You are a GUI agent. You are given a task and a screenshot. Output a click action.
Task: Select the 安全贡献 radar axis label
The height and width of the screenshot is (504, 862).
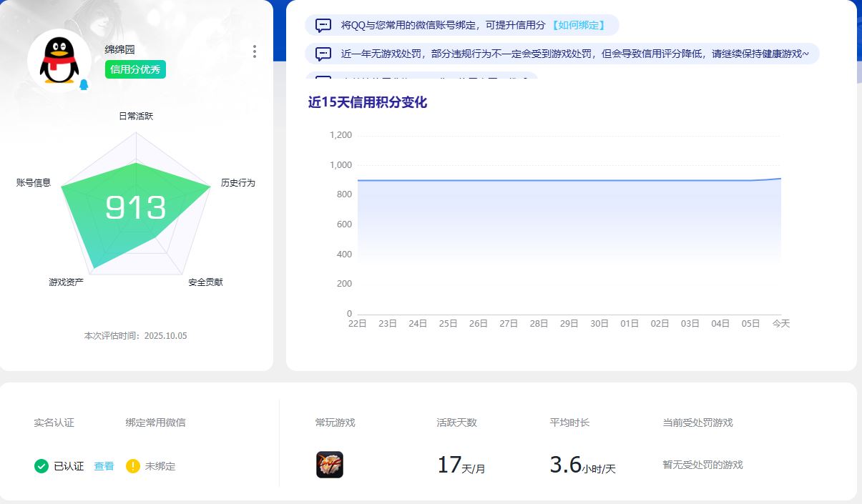[206, 282]
